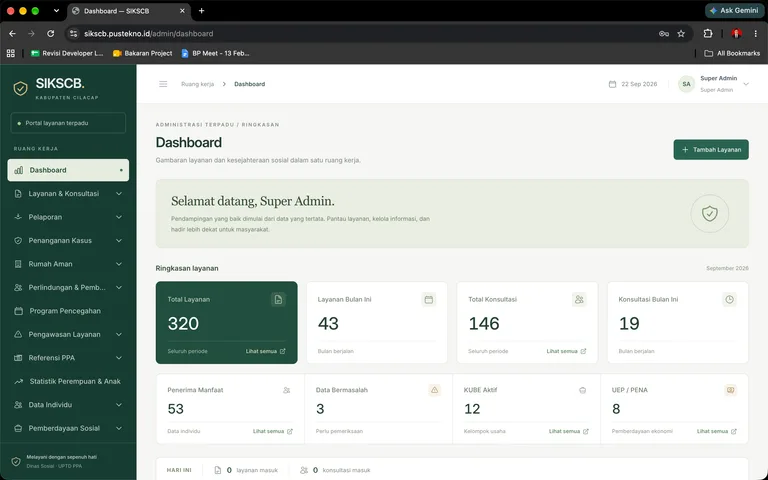768x480 pixels.
Task: Open Statistik Perempuan & Anak menu item
Action: click(x=68, y=381)
